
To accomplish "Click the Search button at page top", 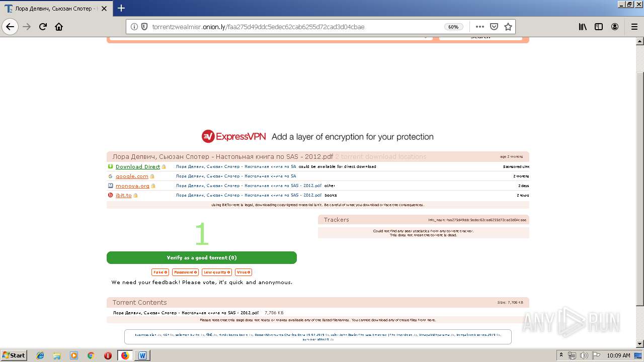I will 480,37.
